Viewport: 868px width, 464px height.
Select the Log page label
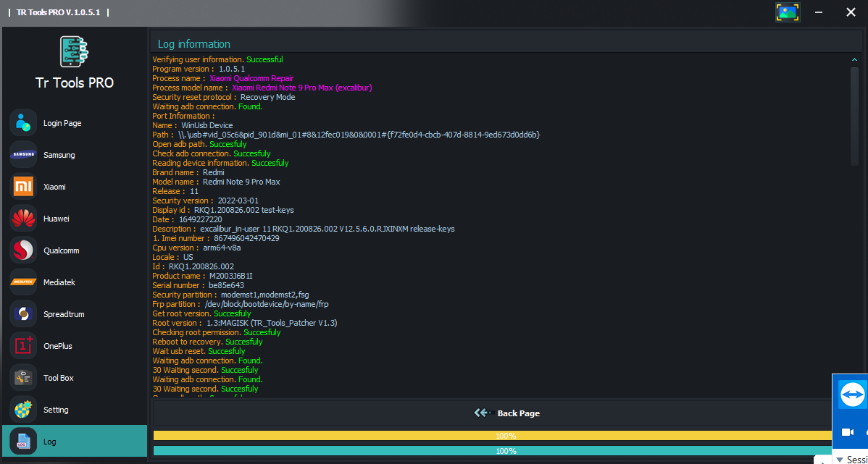tap(50, 442)
